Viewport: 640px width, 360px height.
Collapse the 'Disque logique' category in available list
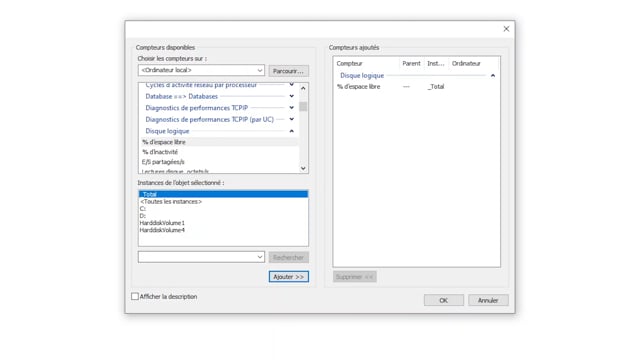[x=291, y=131]
